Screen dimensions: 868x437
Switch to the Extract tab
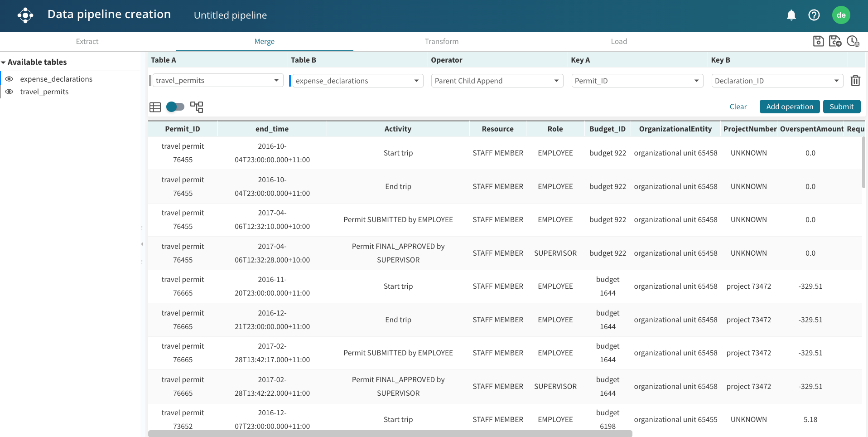click(x=87, y=42)
